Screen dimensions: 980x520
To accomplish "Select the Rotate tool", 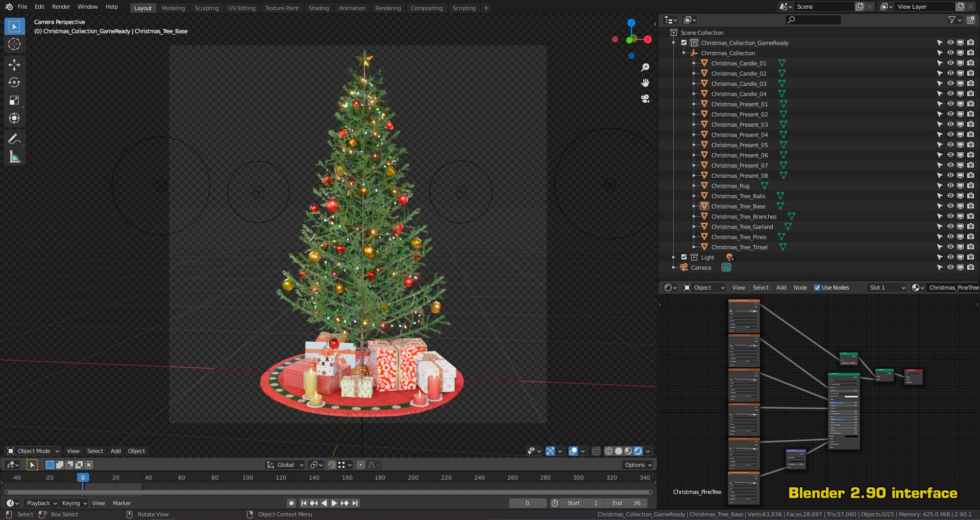I will 14,82.
